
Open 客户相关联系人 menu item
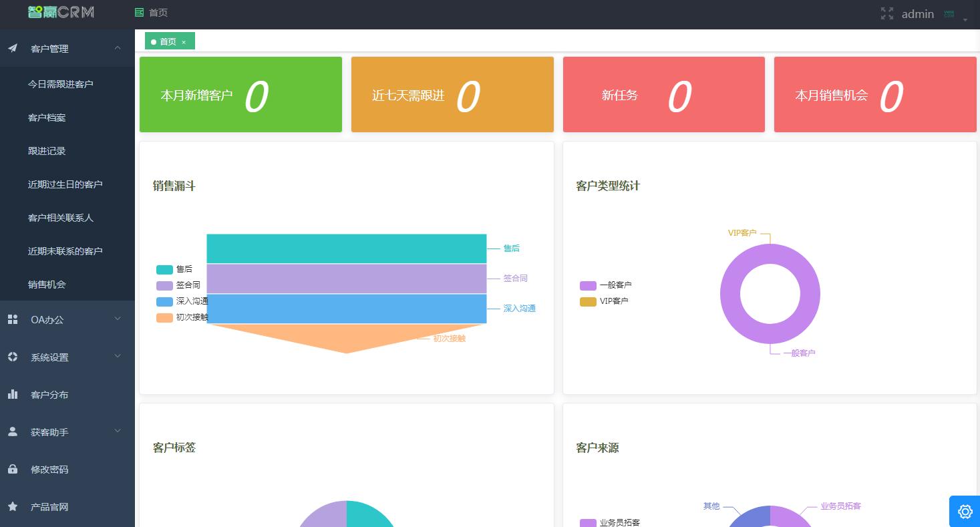coord(67,218)
